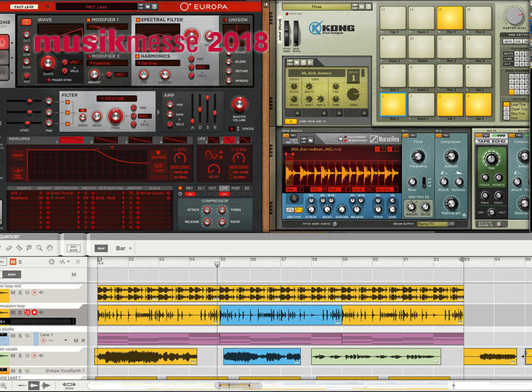The width and height of the screenshot is (532, 392).
Task: Click the zoom magnifier icon at bottom left
Action: [x=4, y=385]
